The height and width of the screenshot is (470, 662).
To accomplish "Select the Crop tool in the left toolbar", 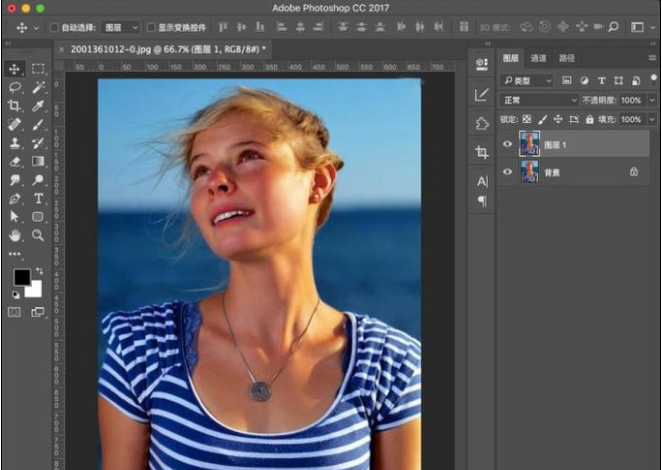I will click(x=15, y=106).
